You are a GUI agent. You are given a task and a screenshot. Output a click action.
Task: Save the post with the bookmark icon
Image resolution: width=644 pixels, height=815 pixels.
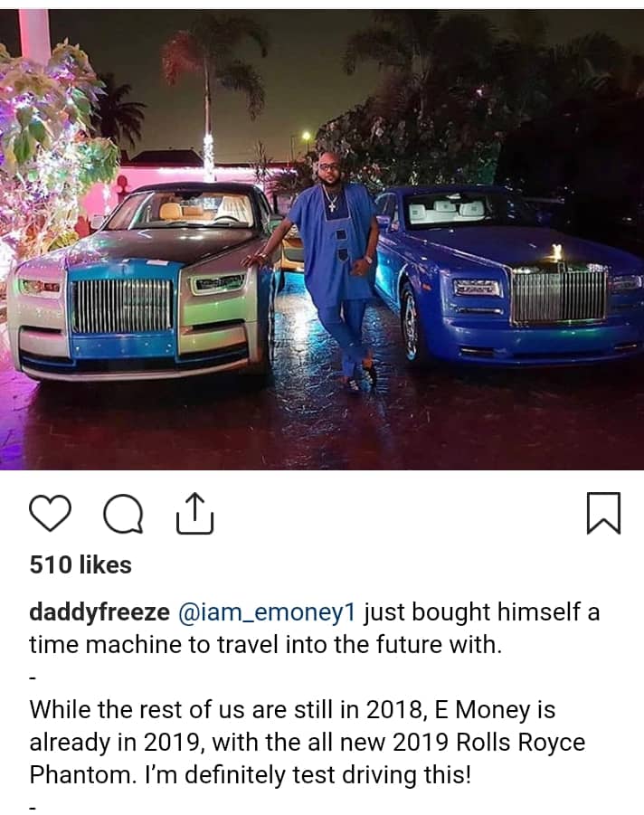coord(603,513)
